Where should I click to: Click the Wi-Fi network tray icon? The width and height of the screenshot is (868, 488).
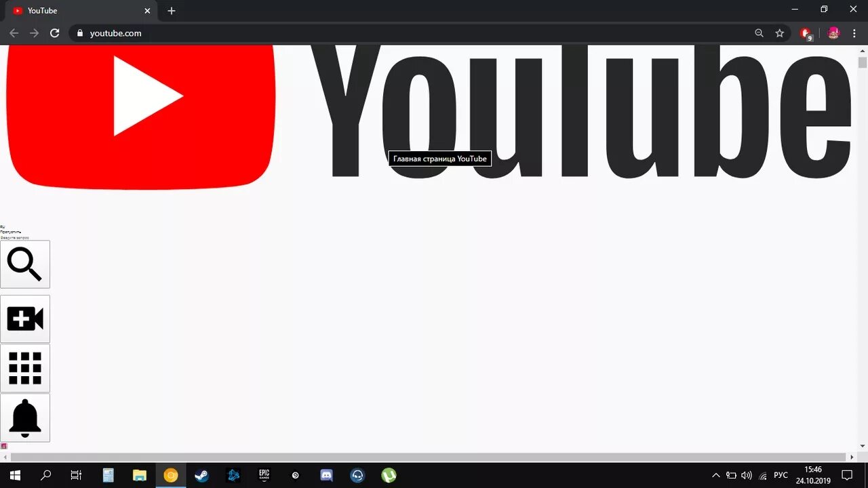pos(763,475)
